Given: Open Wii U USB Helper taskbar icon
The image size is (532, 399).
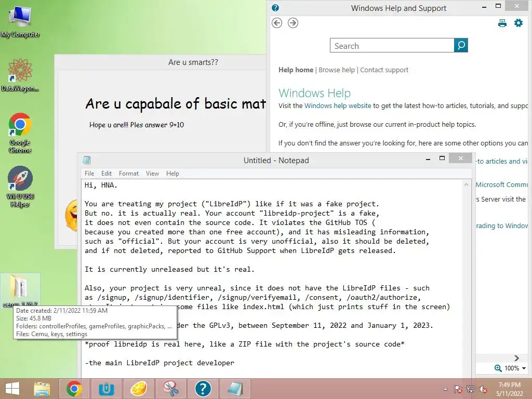Looking at the screenshot, I should (106, 389).
